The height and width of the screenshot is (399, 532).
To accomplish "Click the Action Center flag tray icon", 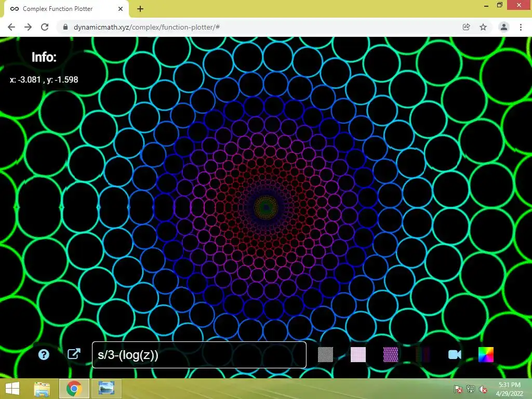I will [x=458, y=389].
